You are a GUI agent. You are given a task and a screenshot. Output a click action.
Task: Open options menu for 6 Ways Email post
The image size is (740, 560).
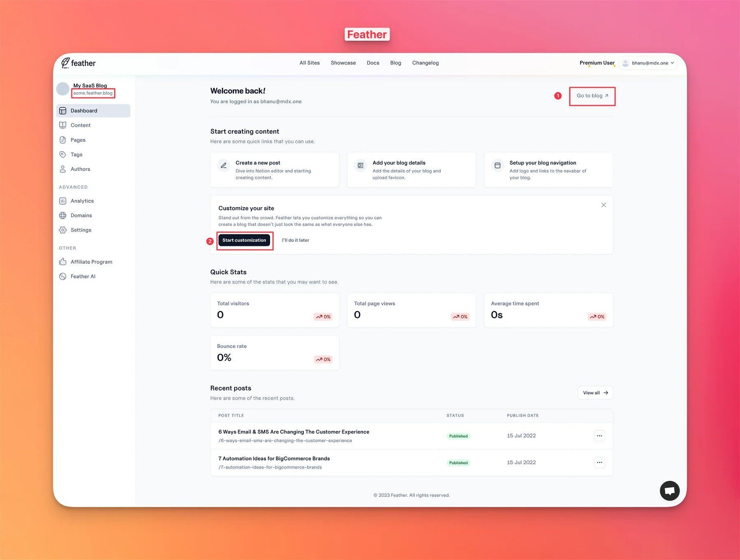(x=599, y=436)
